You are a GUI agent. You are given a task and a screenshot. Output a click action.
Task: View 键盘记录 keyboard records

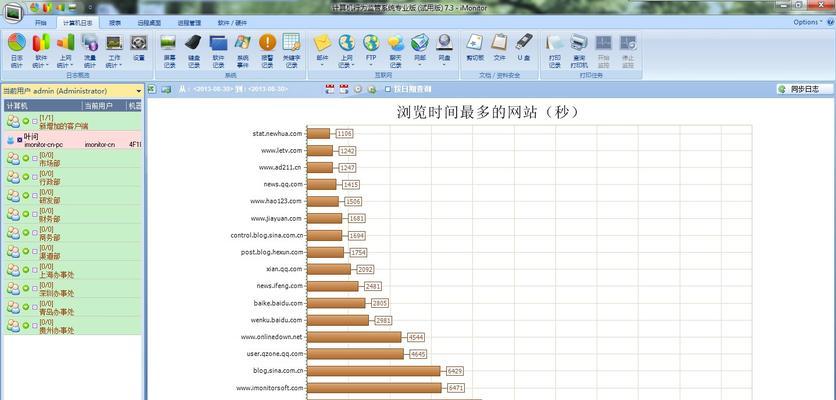pos(194,51)
